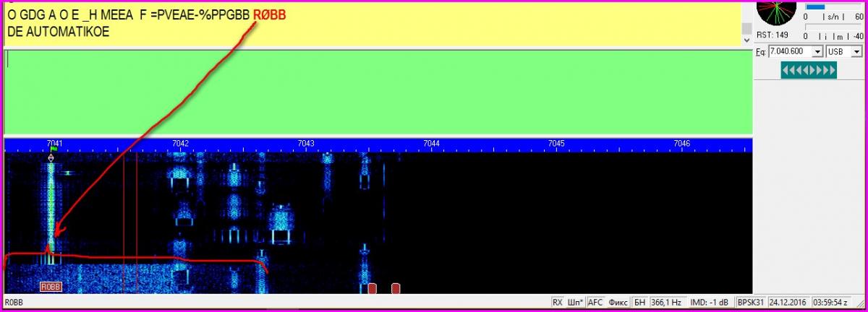Screen dimensions: 868x312
Task: Expand the USB mode dropdown
Action: (856, 52)
